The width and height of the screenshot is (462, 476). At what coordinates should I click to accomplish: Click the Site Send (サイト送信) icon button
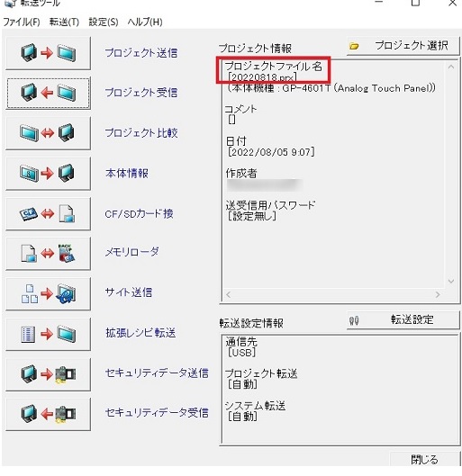(x=48, y=293)
